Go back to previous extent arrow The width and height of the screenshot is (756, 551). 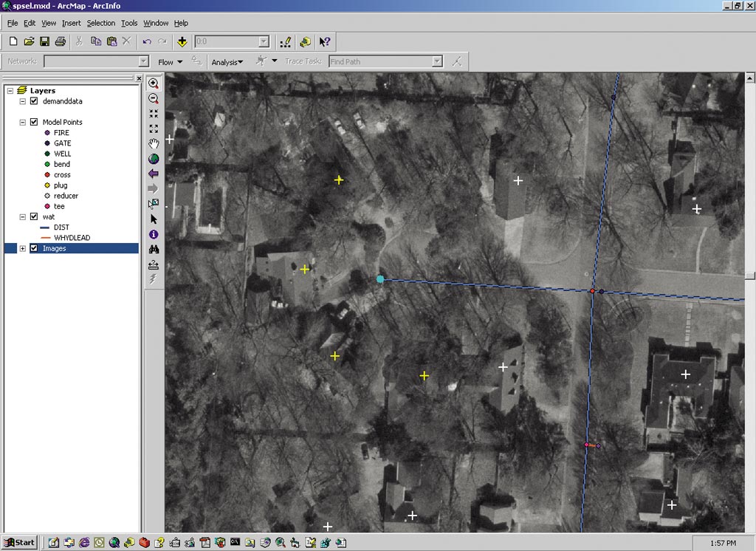point(154,174)
